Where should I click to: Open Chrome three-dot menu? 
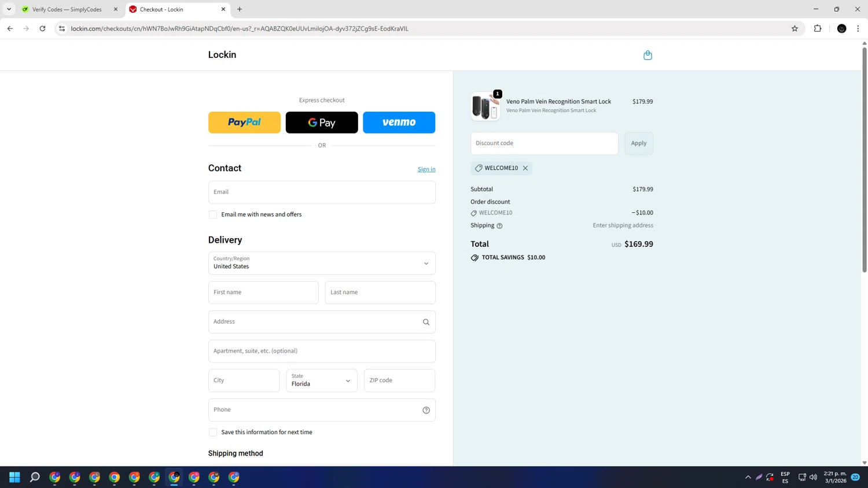click(x=858, y=28)
